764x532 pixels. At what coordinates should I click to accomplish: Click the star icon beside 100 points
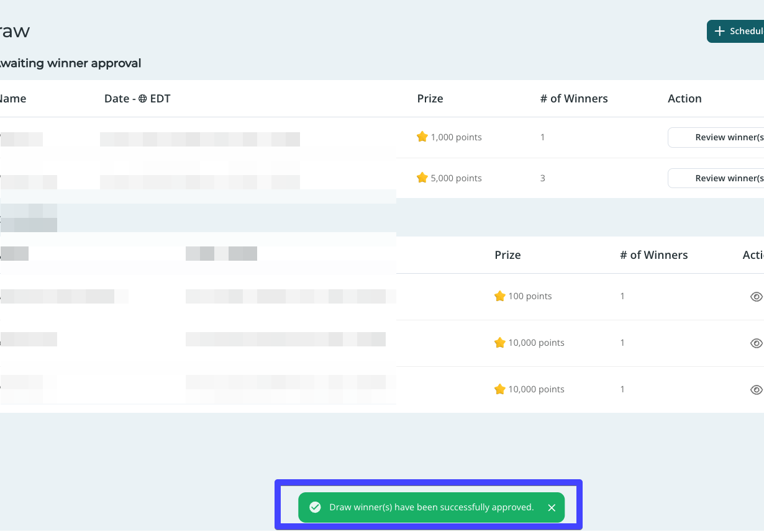pos(500,296)
